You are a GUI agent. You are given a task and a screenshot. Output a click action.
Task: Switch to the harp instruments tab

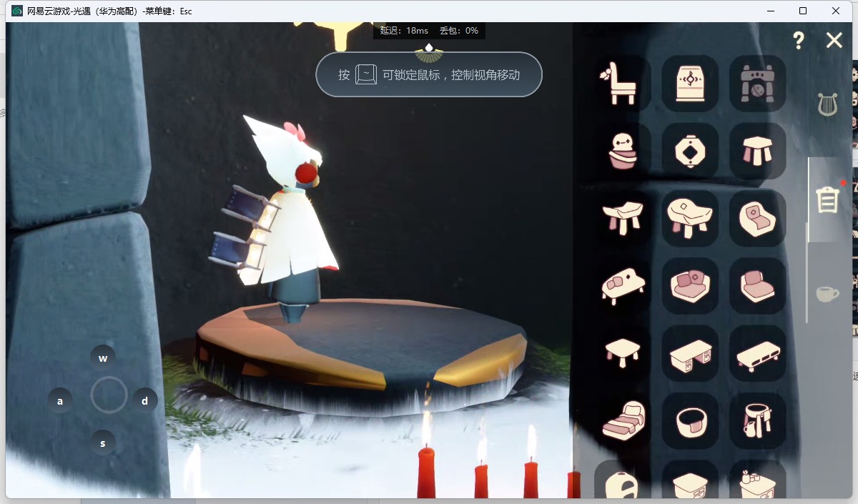pyautogui.click(x=827, y=105)
